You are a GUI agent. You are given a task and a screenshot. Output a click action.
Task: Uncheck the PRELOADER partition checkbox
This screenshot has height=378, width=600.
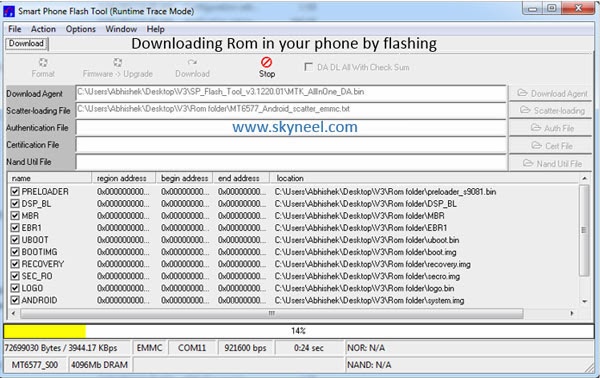coord(15,191)
